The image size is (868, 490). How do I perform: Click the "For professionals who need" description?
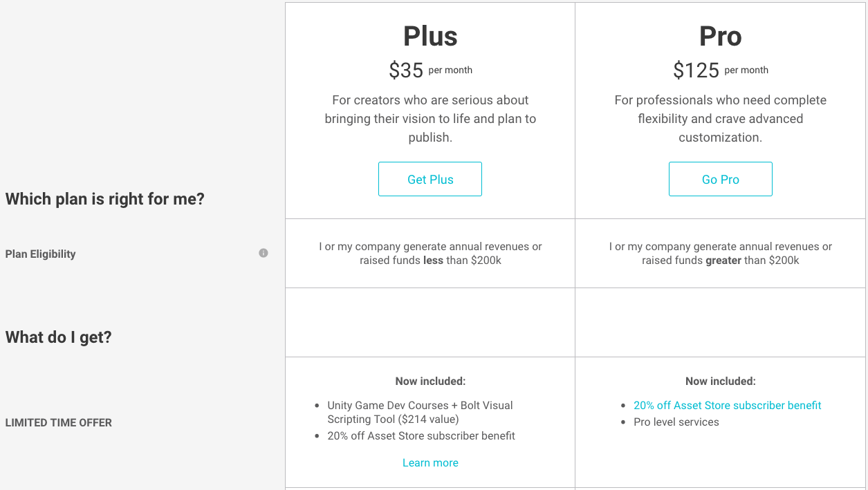pyautogui.click(x=720, y=119)
